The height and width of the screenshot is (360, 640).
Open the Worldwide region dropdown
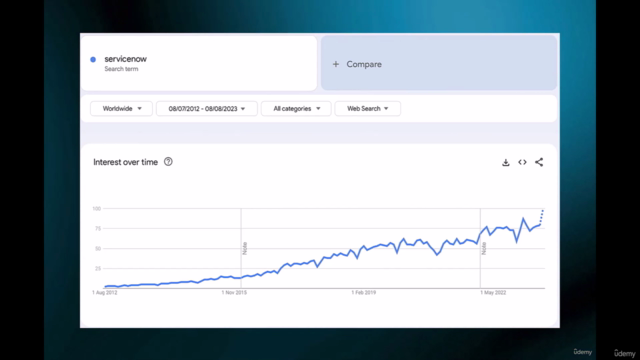[x=122, y=109]
